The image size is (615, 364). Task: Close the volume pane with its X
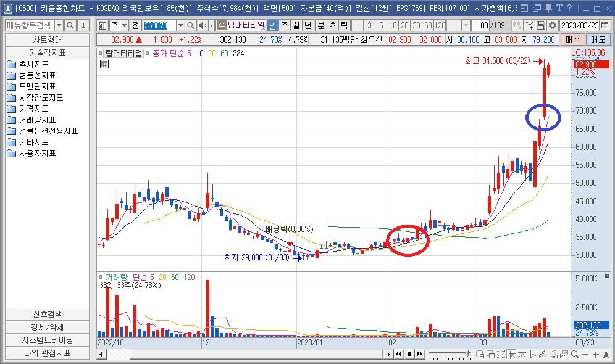pos(607,276)
